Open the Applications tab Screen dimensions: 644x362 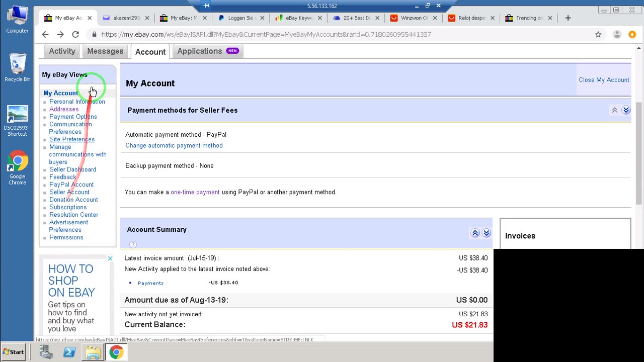pyautogui.click(x=207, y=51)
